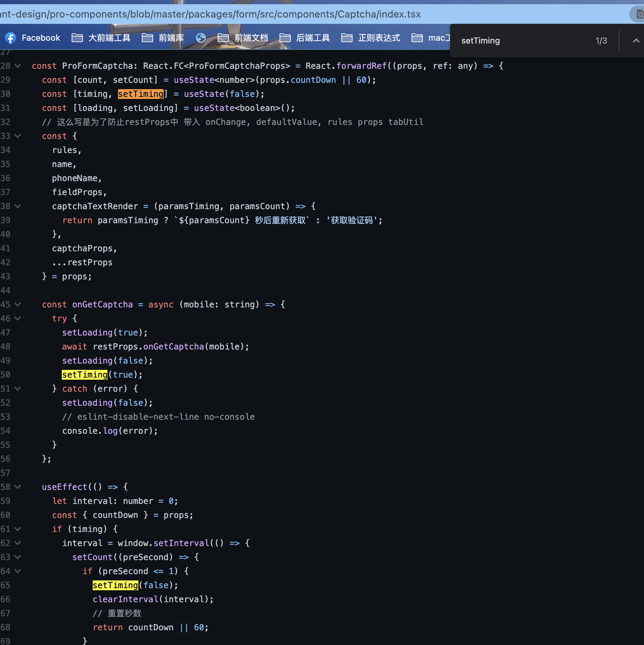Open the mac bookmark folder

point(431,38)
